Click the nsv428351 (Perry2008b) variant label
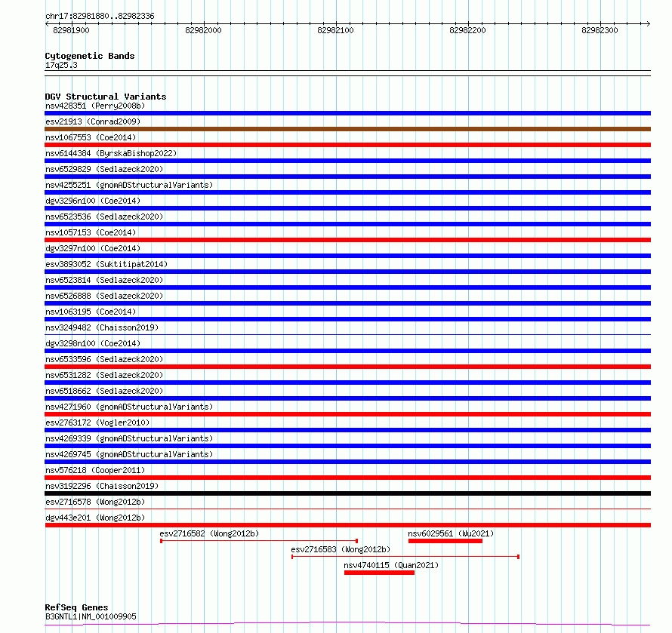 95,106
